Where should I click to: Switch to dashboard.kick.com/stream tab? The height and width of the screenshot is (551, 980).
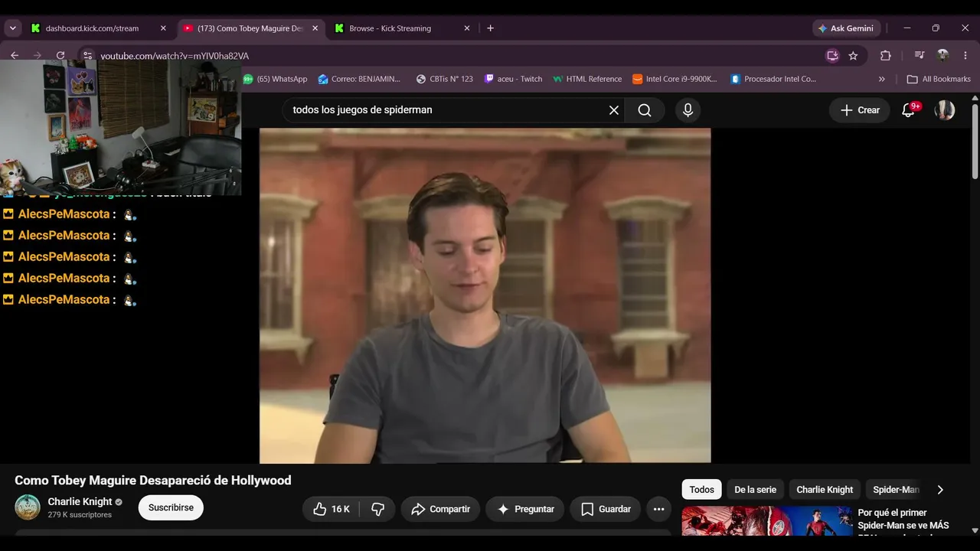pos(99,28)
